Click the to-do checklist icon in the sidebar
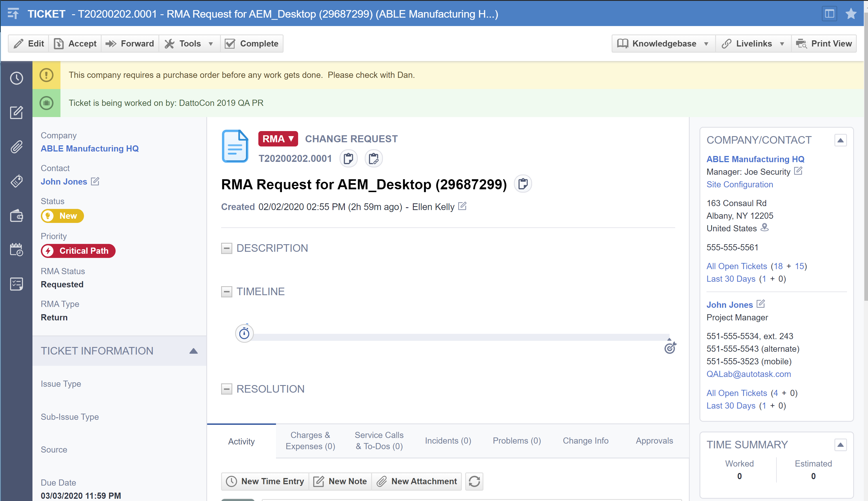868x501 pixels. tap(16, 284)
